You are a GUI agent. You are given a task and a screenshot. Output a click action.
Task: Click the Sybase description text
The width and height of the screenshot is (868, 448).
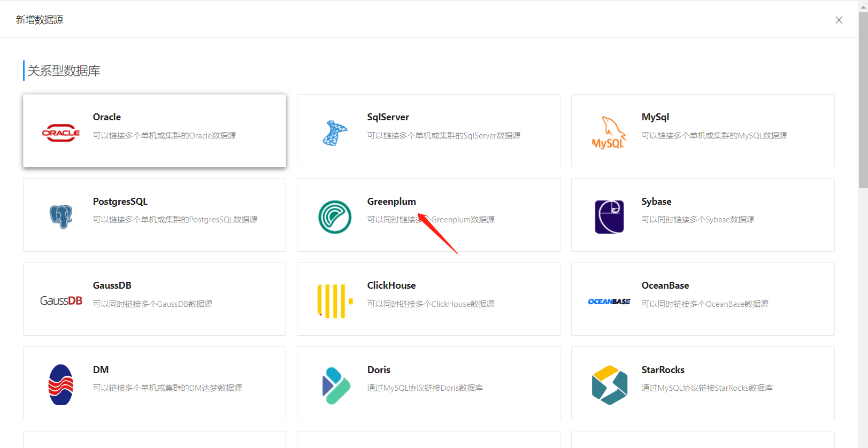[697, 220]
